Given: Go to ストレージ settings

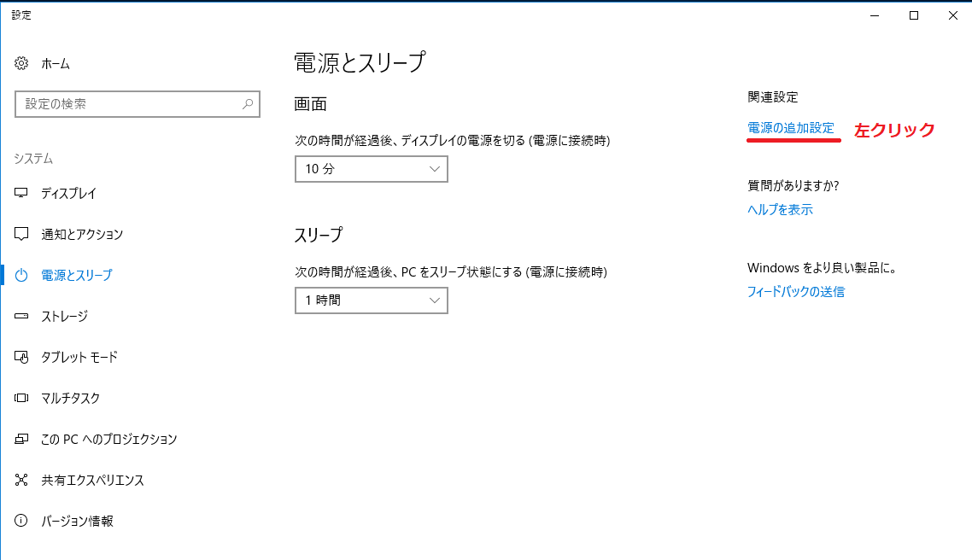Looking at the screenshot, I should 64,316.
